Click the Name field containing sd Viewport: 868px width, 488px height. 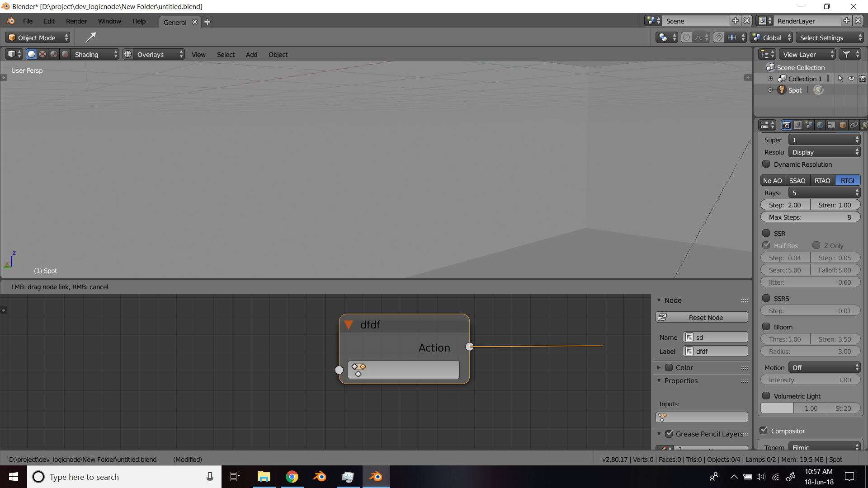716,337
